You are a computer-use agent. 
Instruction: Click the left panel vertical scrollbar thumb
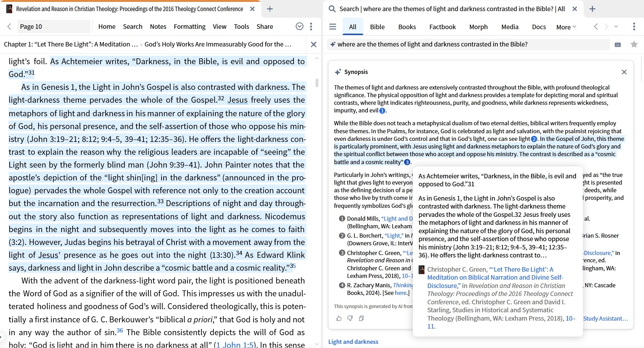pos(317,83)
